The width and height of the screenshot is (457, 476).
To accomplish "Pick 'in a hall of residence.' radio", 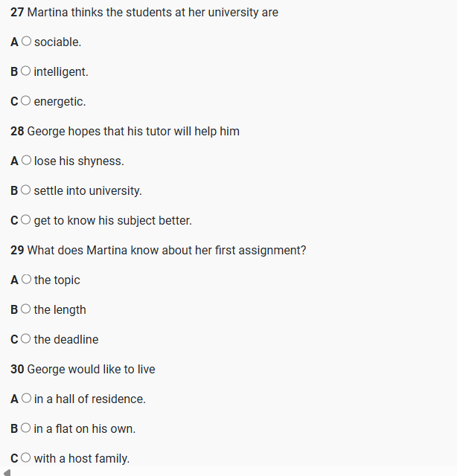I will click(x=27, y=399).
